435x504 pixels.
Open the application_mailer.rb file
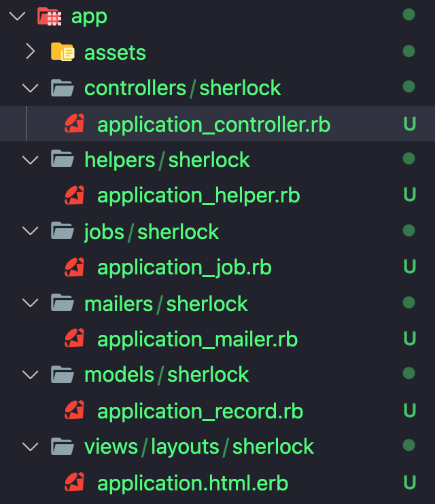pyautogui.click(x=197, y=338)
